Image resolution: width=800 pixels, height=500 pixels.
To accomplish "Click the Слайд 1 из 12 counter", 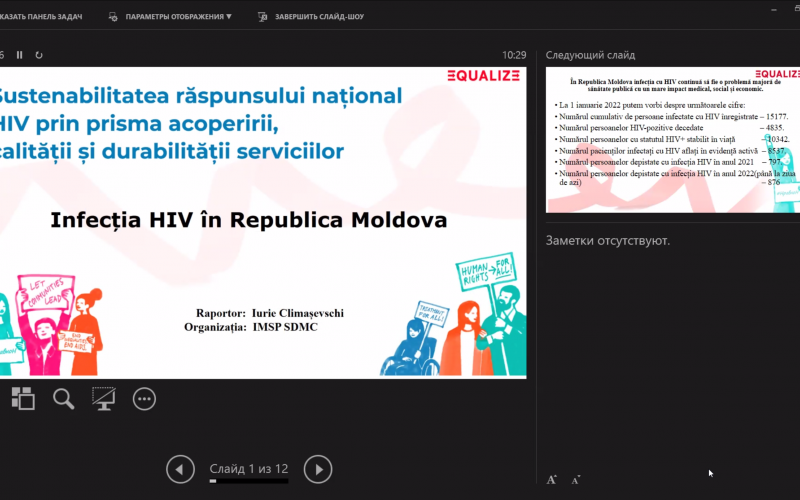I will point(248,468).
